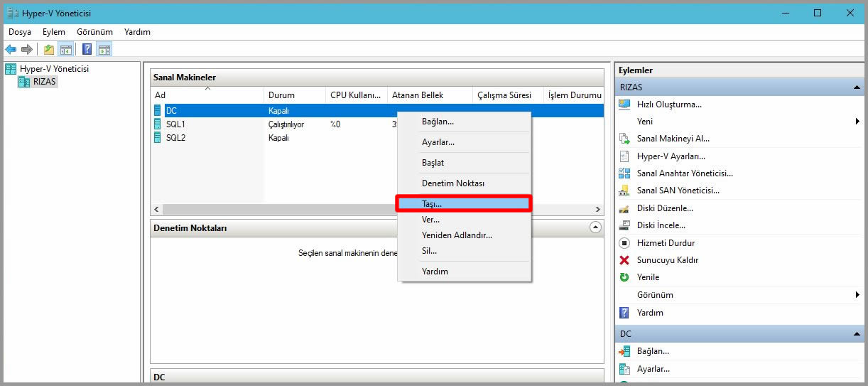Click the Hizmeti Durdur stop icon
The height and width of the screenshot is (386, 868).
tap(624, 243)
